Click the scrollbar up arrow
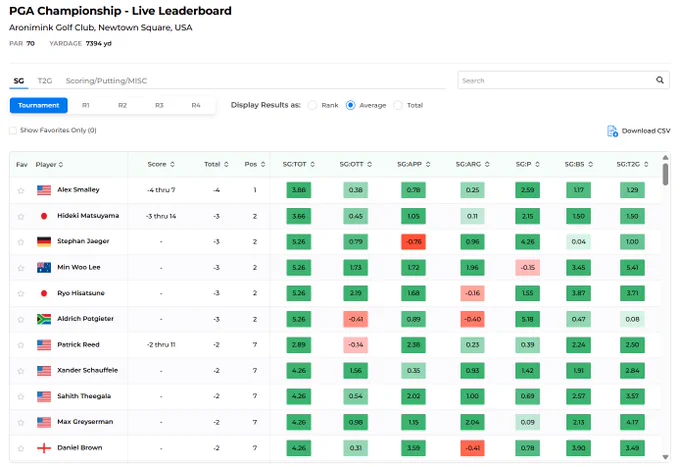 tap(665, 157)
